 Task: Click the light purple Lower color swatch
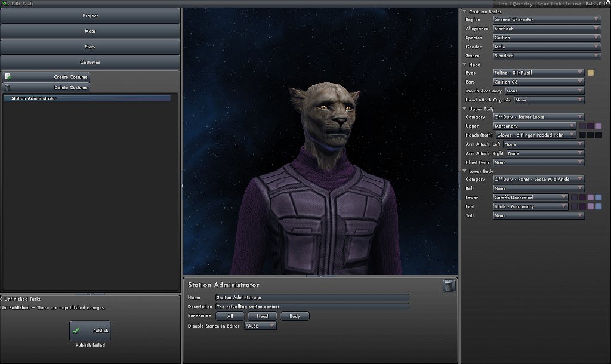(x=591, y=198)
